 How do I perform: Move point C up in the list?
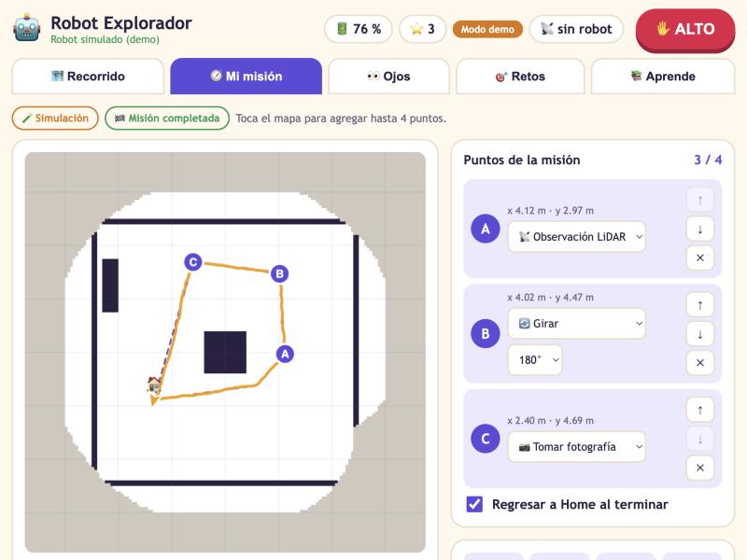(699, 410)
